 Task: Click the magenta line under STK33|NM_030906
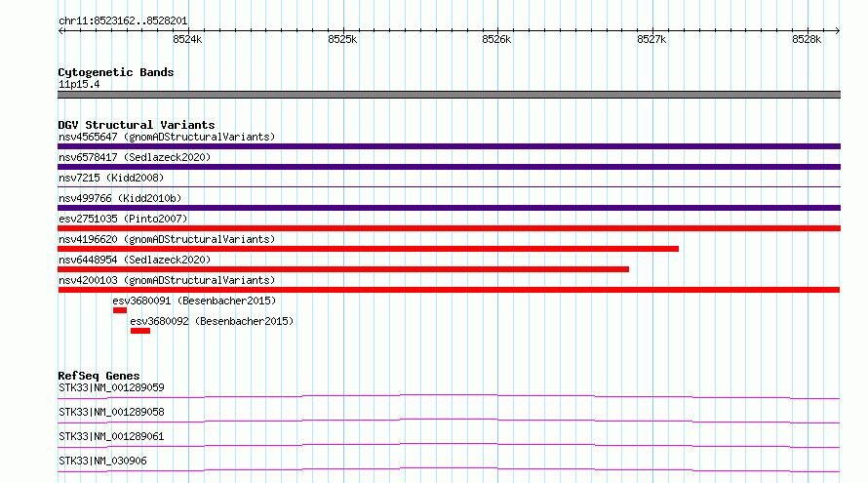tap(449, 469)
